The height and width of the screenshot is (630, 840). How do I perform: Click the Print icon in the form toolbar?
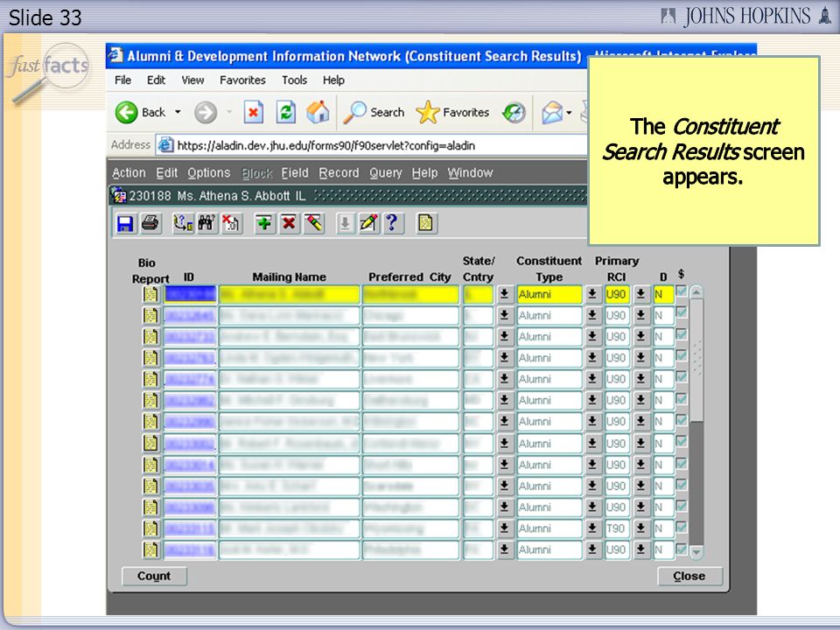(150, 223)
